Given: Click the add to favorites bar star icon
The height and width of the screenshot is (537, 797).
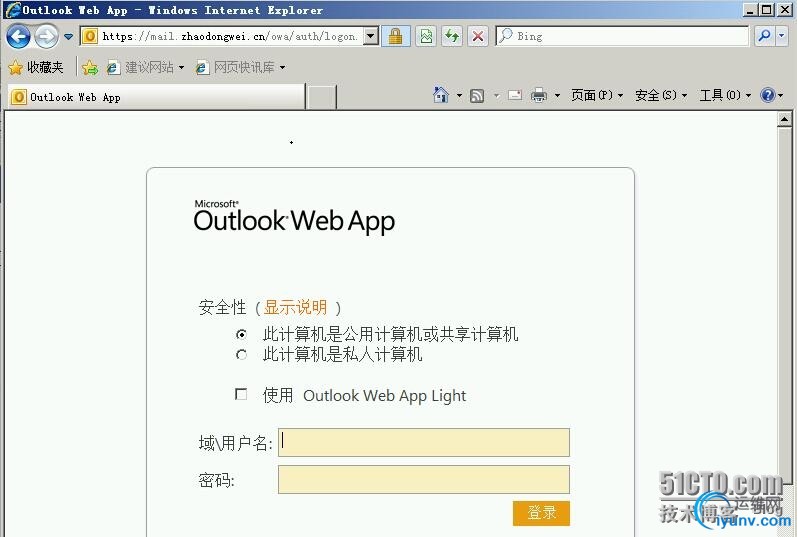Looking at the screenshot, I should click(x=90, y=67).
